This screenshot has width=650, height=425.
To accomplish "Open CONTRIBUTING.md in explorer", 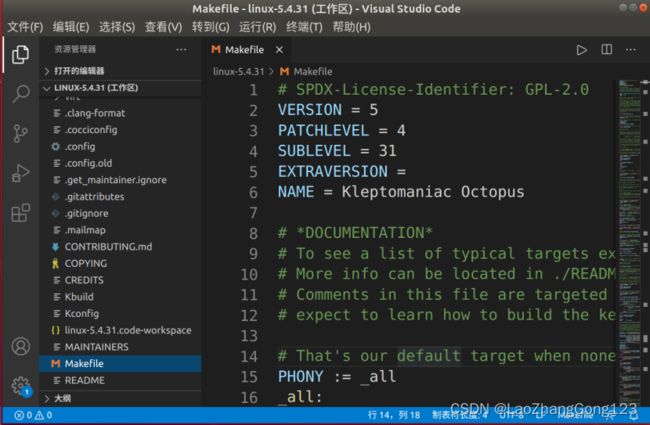I will (x=120, y=247).
